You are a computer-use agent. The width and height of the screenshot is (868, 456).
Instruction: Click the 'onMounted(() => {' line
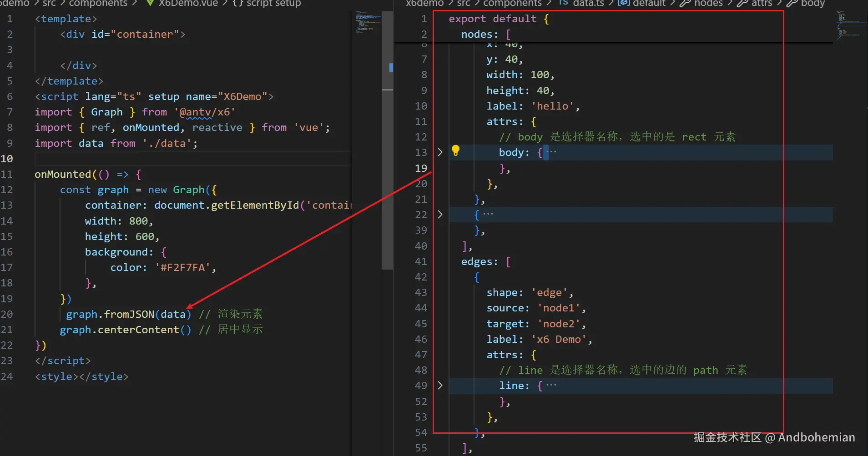point(88,174)
